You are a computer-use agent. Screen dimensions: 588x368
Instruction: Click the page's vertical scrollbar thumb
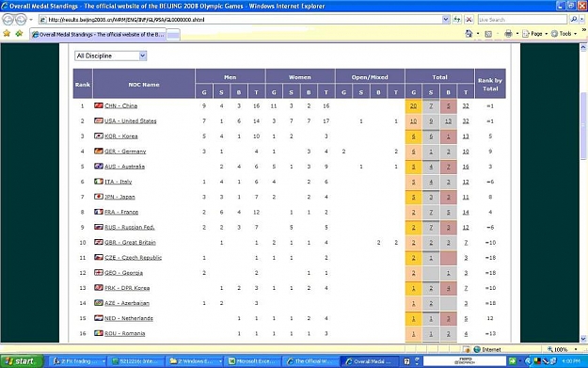point(583,126)
